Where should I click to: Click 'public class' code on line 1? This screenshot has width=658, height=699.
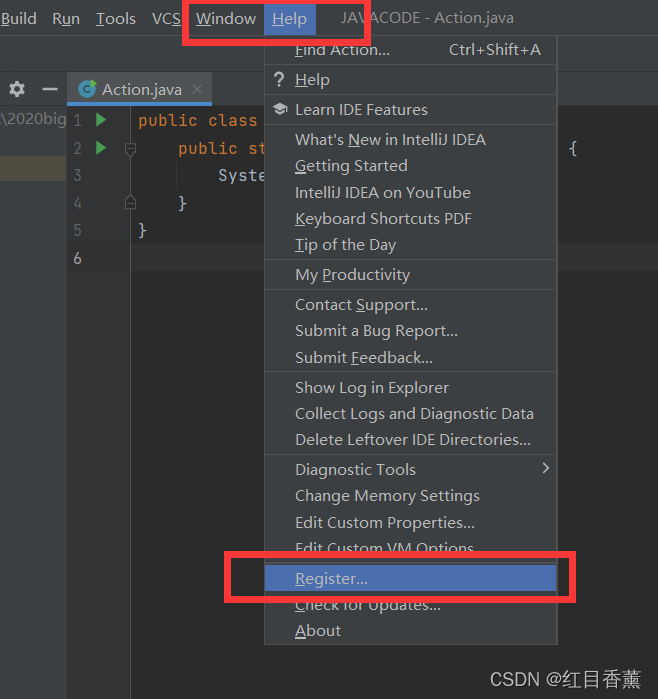pyautogui.click(x=197, y=120)
